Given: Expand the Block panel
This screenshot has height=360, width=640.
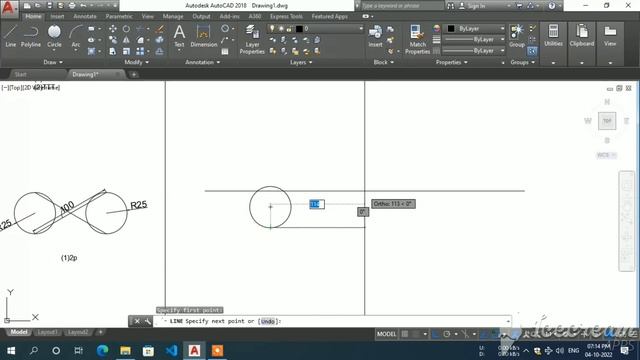Looking at the screenshot, I should point(384,62).
